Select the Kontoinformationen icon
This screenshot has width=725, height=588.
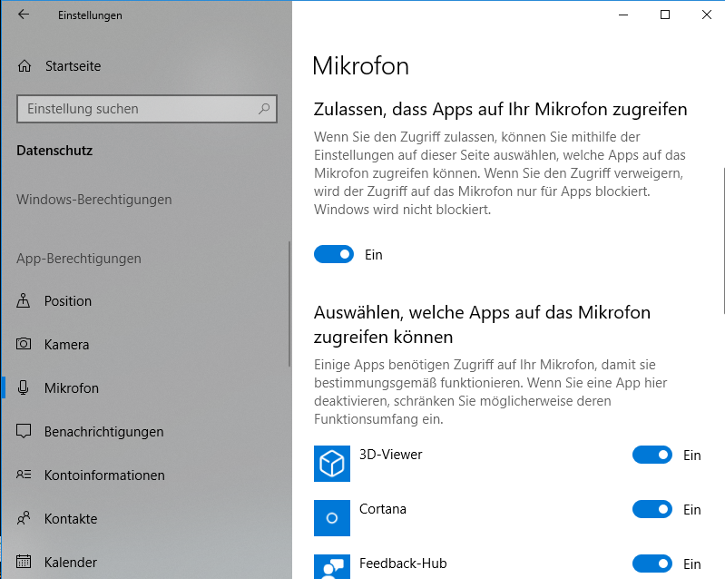(x=24, y=475)
